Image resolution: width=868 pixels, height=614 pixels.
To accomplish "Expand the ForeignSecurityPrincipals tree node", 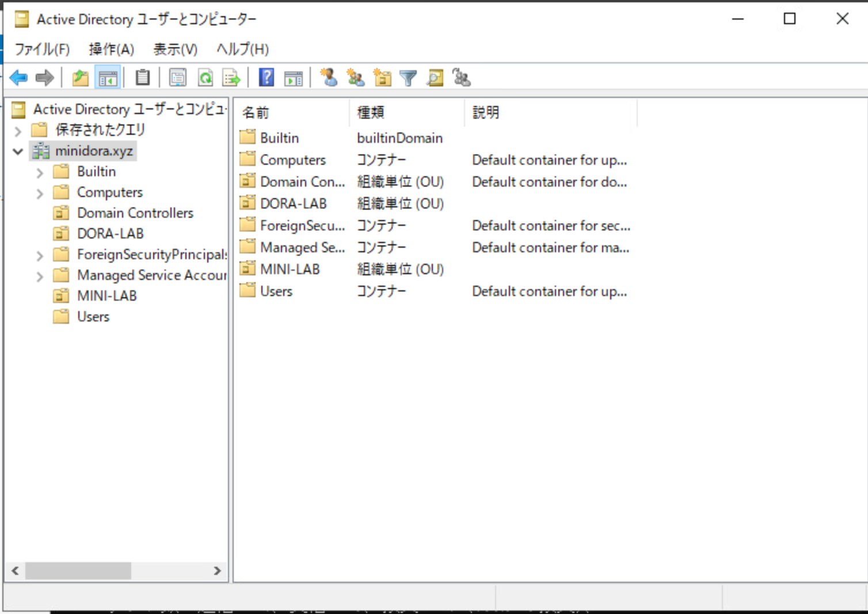I will pos(39,255).
